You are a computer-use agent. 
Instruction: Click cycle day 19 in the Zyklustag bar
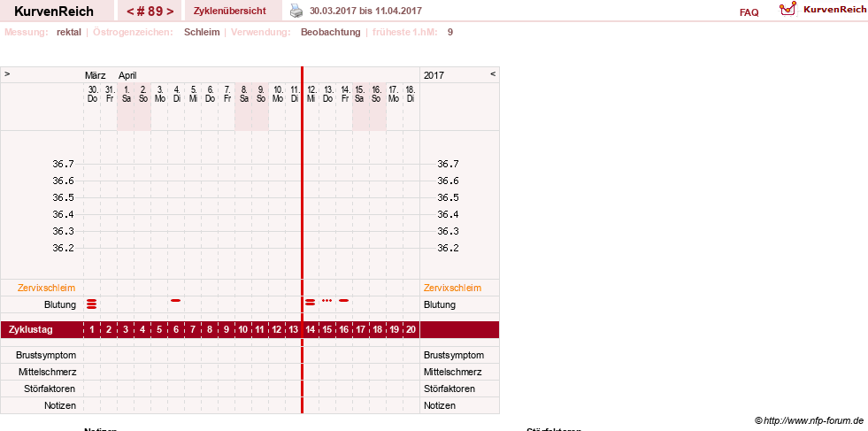(x=394, y=329)
